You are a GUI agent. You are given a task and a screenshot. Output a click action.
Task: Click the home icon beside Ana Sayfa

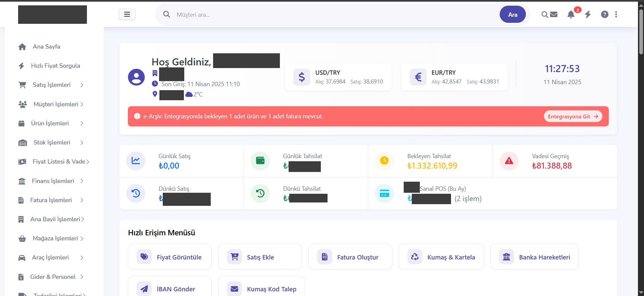pyautogui.click(x=22, y=47)
